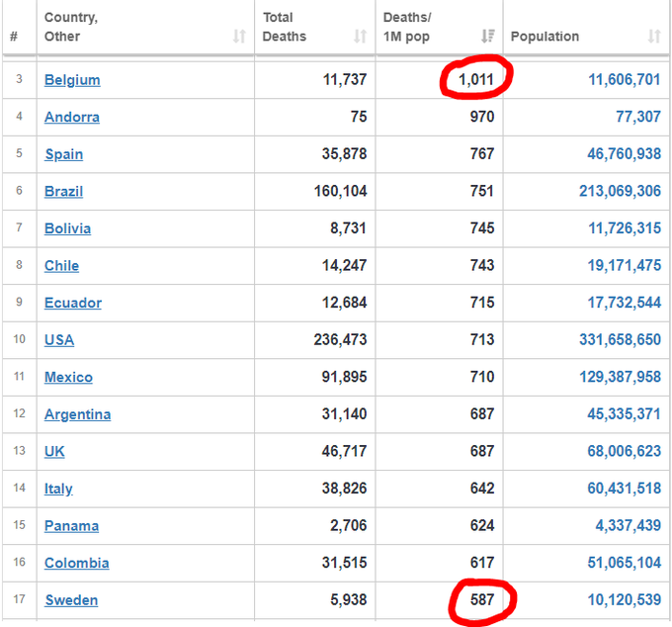Select Belgium total deaths 11,737
This screenshot has height=627, width=672.
click(345, 80)
